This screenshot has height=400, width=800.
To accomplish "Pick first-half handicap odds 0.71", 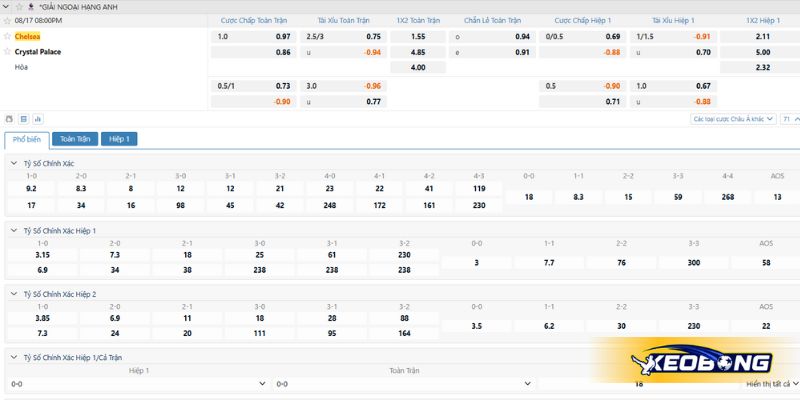I will (583, 102).
